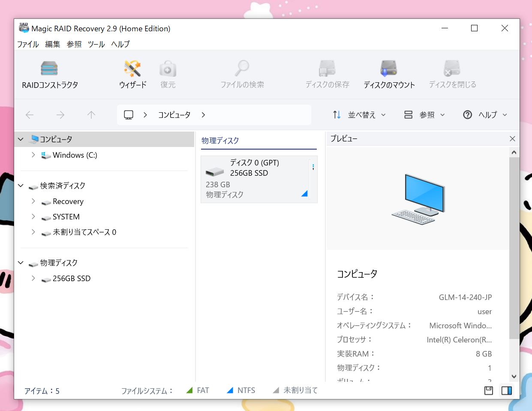The height and width of the screenshot is (411, 532).
Task: Select 未割り当てスペース 0 in tree
Action: pyautogui.click(x=84, y=232)
